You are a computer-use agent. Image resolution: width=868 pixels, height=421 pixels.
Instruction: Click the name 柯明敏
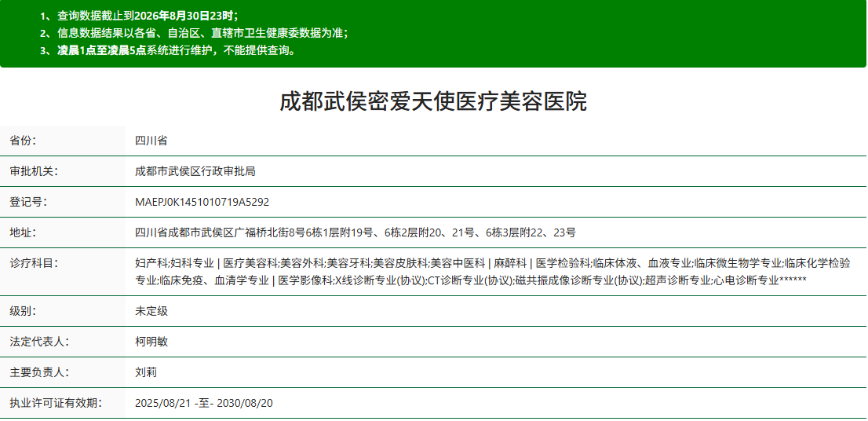pos(151,342)
